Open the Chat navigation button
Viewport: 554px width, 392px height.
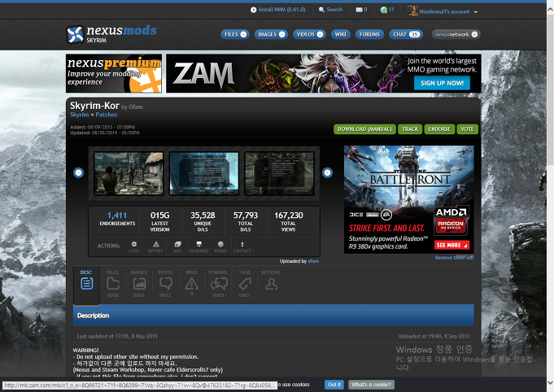406,35
